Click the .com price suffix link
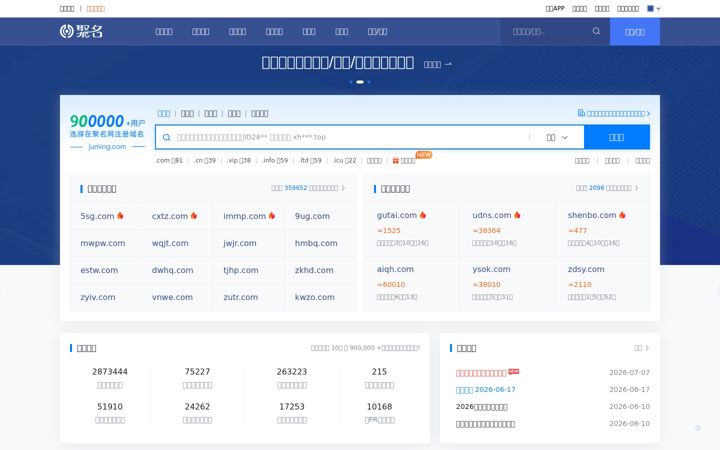This screenshot has height=450, width=720. [169, 160]
